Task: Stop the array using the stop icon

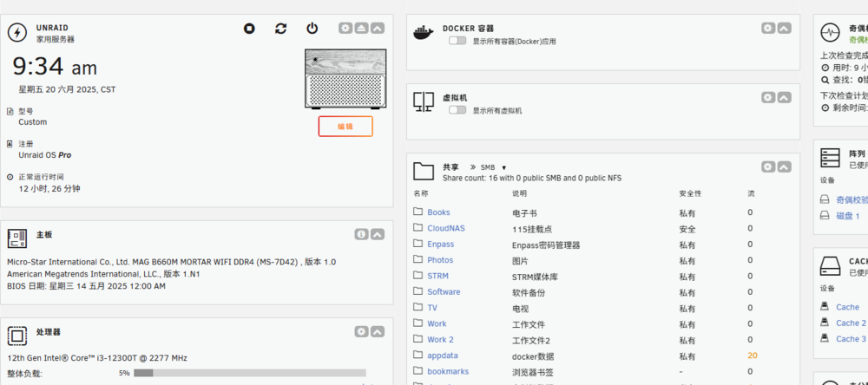Action: [249, 29]
